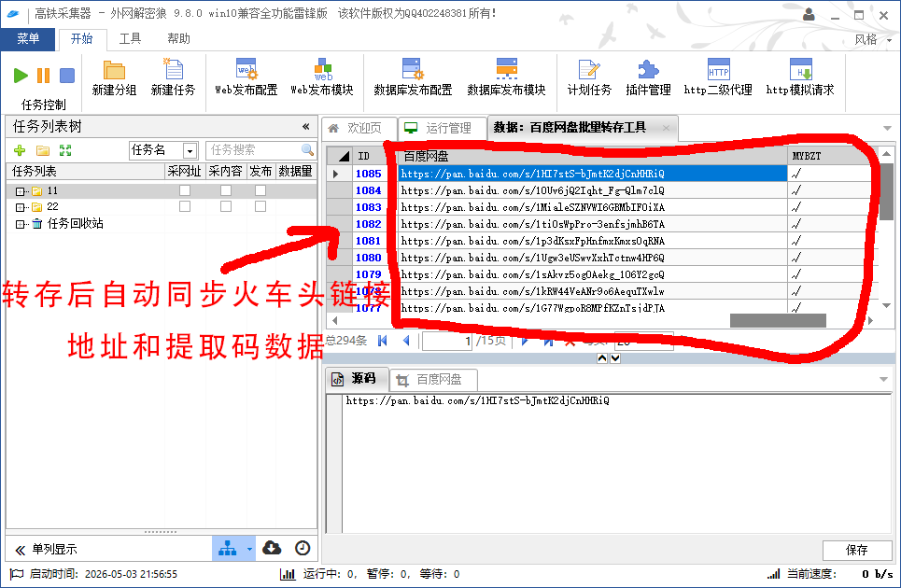
Task: Stop tasks with the blue stop icon
Action: tap(67, 76)
